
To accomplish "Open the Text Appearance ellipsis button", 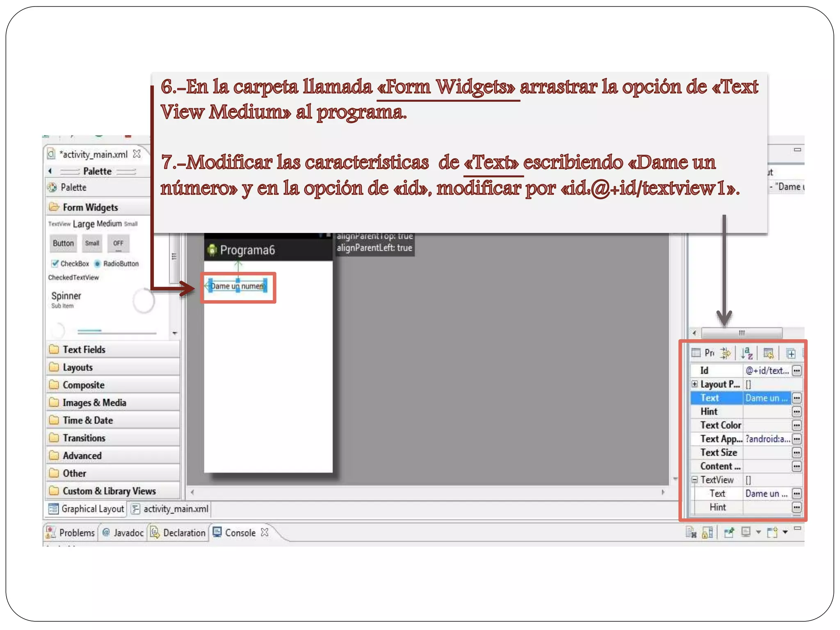I will pos(797,439).
